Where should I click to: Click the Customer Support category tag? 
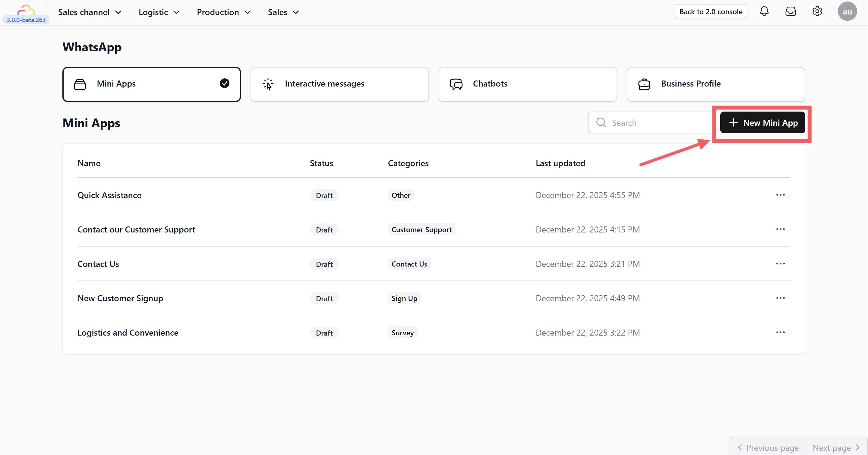pos(421,229)
